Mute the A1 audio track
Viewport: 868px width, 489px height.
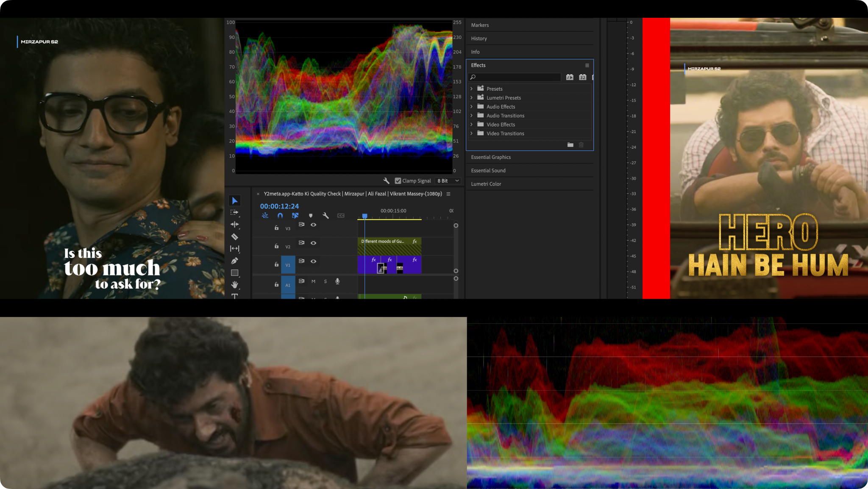coord(313,281)
